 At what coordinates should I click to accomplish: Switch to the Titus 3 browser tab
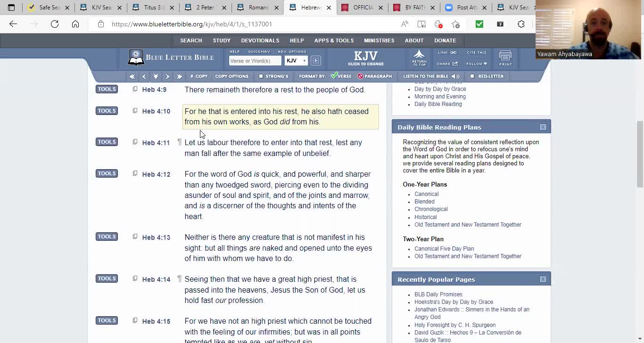(152, 8)
